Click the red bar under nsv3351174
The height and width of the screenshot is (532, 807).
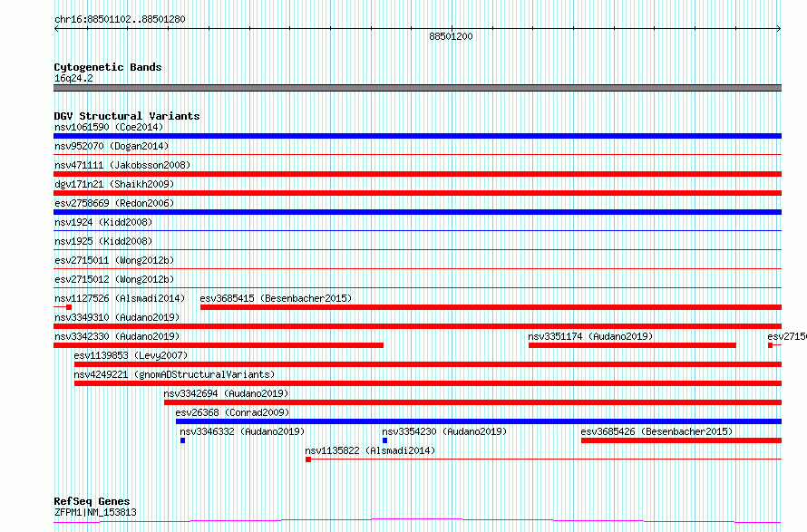click(x=633, y=345)
